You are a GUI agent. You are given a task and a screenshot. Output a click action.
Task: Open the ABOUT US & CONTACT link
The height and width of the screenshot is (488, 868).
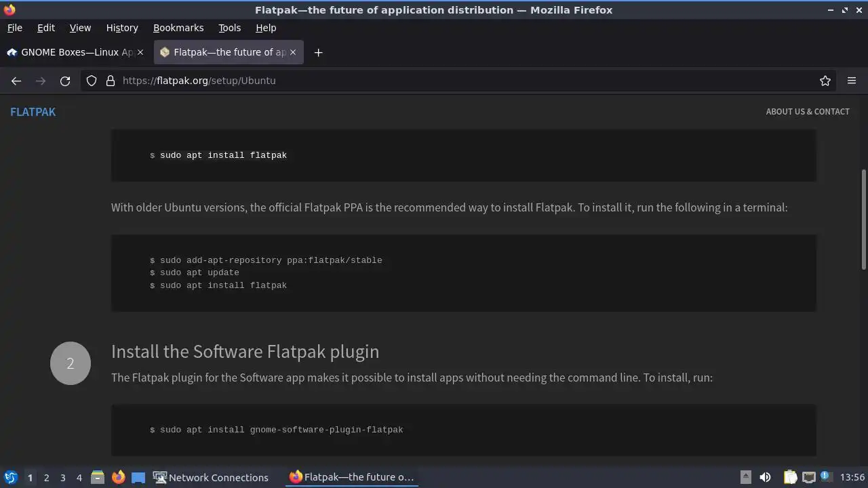pyautogui.click(x=808, y=112)
